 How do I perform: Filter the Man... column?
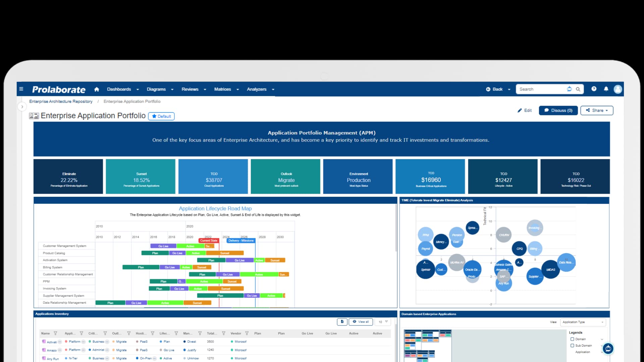200,334
